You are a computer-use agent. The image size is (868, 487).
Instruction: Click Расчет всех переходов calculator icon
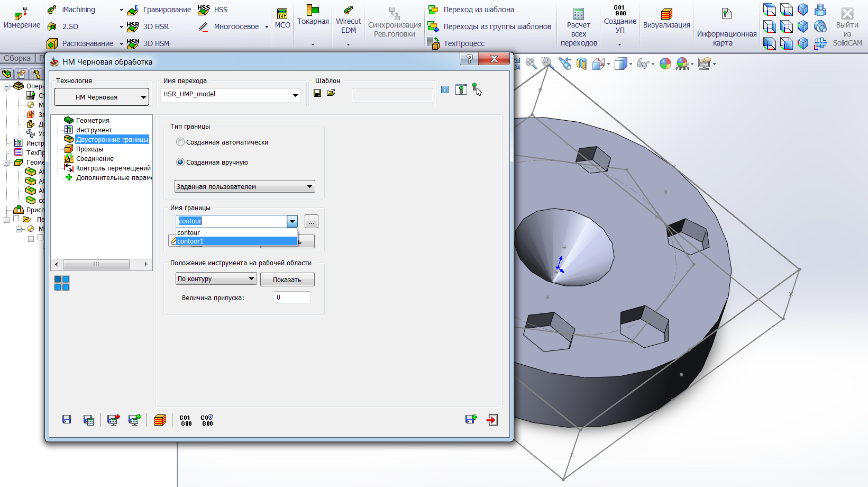pos(579,26)
